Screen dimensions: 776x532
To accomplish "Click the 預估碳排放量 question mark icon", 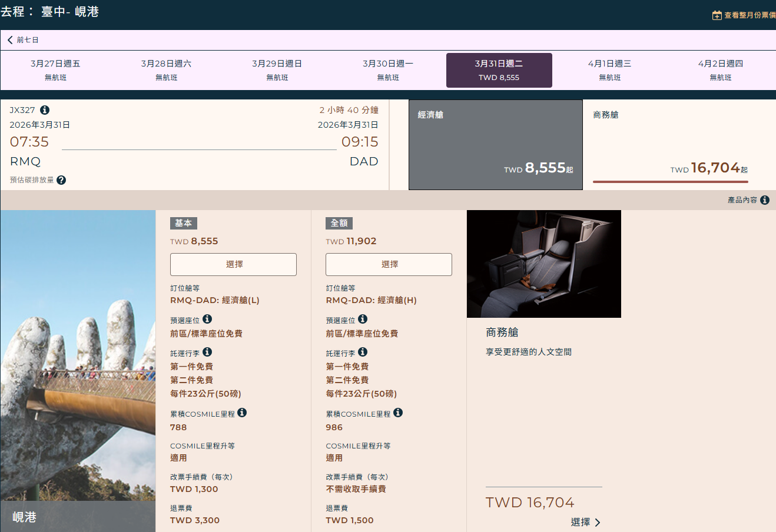I will pyautogui.click(x=61, y=180).
